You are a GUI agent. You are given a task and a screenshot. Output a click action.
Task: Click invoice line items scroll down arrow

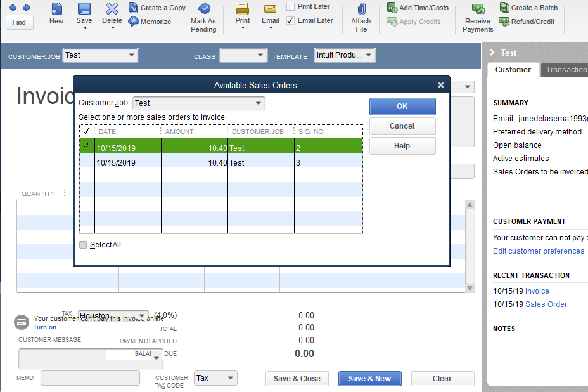click(470, 289)
